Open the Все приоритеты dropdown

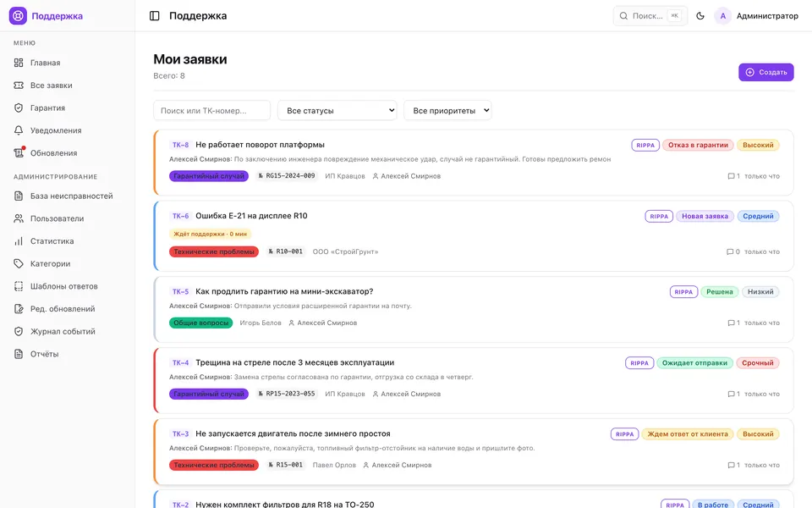click(447, 110)
